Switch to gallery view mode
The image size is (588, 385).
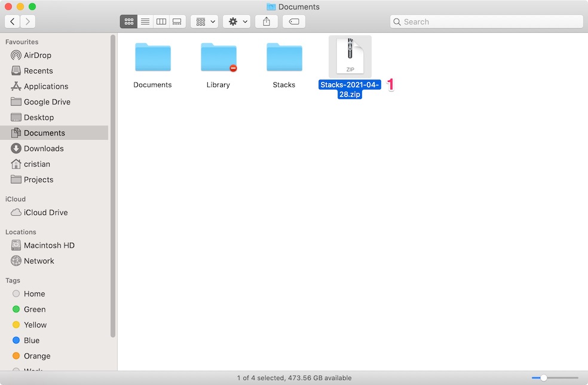pyautogui.click(x=177, y=22)
